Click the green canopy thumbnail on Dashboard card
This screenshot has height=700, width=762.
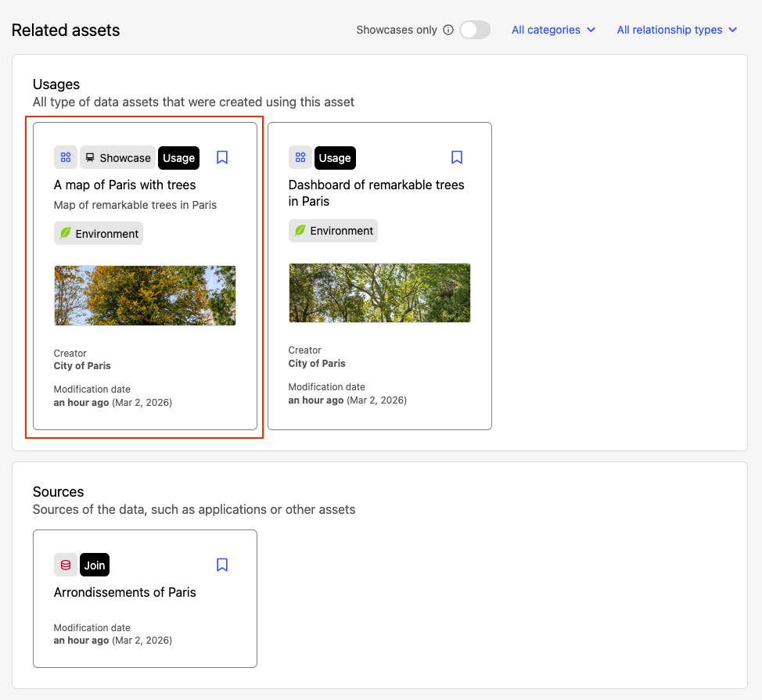[379, 293]
